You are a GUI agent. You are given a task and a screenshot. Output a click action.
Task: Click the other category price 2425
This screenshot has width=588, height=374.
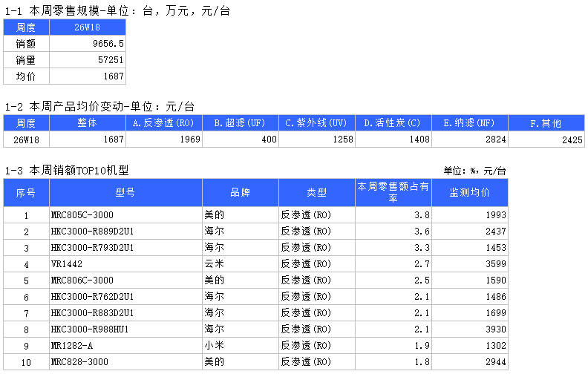[x=572, y=140]
